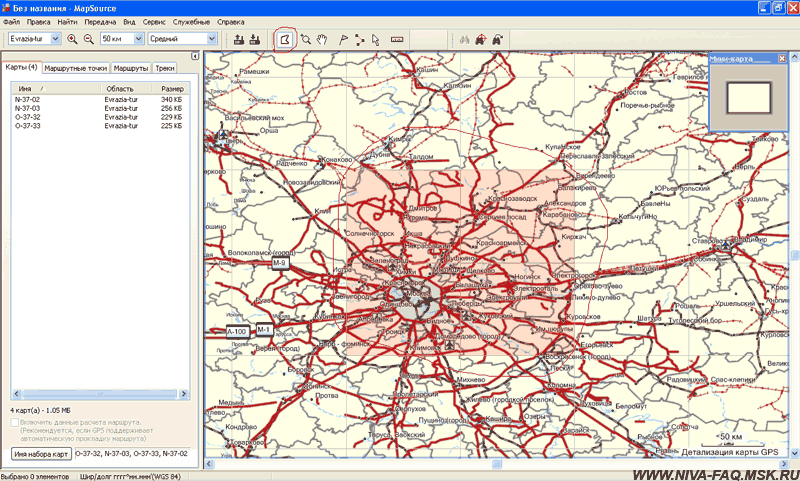Click map list left scroll arrow
Image resolution: width=800 pixels, height=481 pixels.
16,394
